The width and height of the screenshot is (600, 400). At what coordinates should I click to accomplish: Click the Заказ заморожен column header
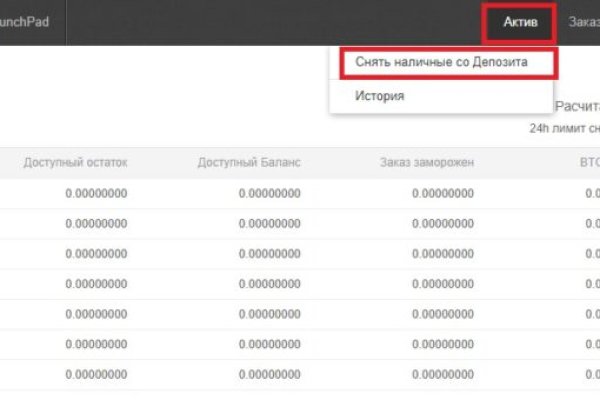(427, 162)
